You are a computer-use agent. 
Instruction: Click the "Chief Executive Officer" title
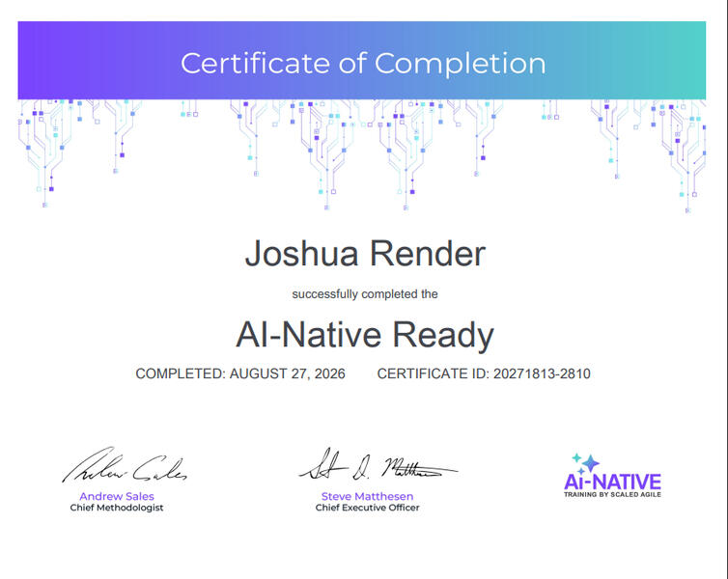pos(367,508)
